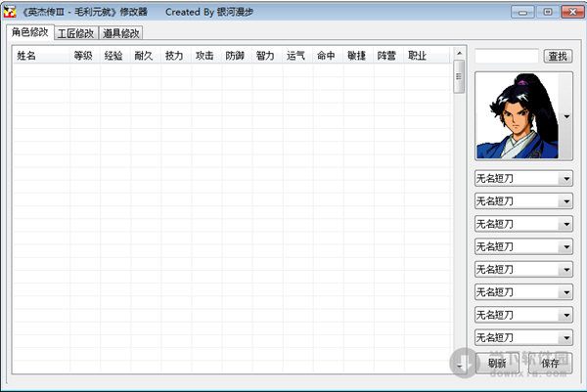Open the 道具修改 tab
Viewport: 587px width, 392px height.
(x=120, y=33)
